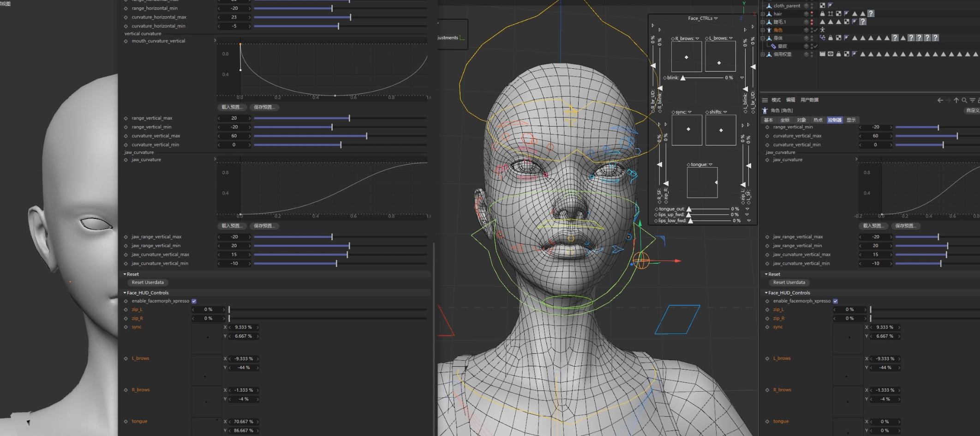Click the blink keyframe diamond in Face_CTRLs HUD
980x436 pixels.
point(665,78)
